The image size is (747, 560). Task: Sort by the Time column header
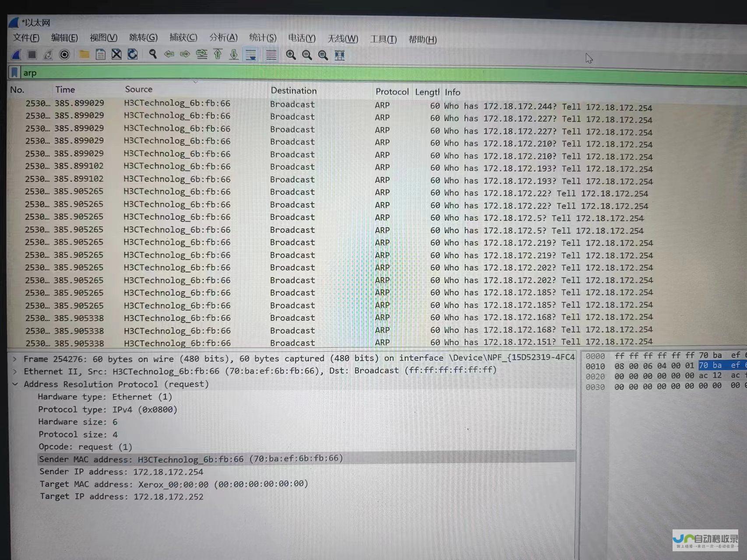coord(87,90)
